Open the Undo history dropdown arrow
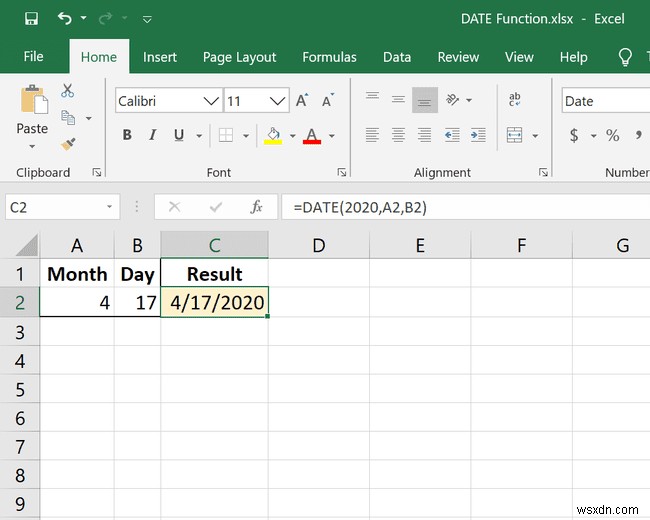This screenshot has height=520, width=650. (x=84, y=18)
